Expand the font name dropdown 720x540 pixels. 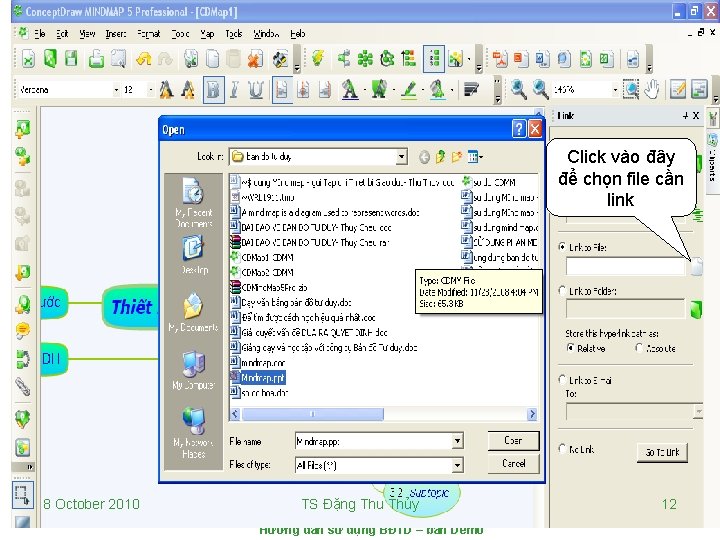tap(116, 90)
